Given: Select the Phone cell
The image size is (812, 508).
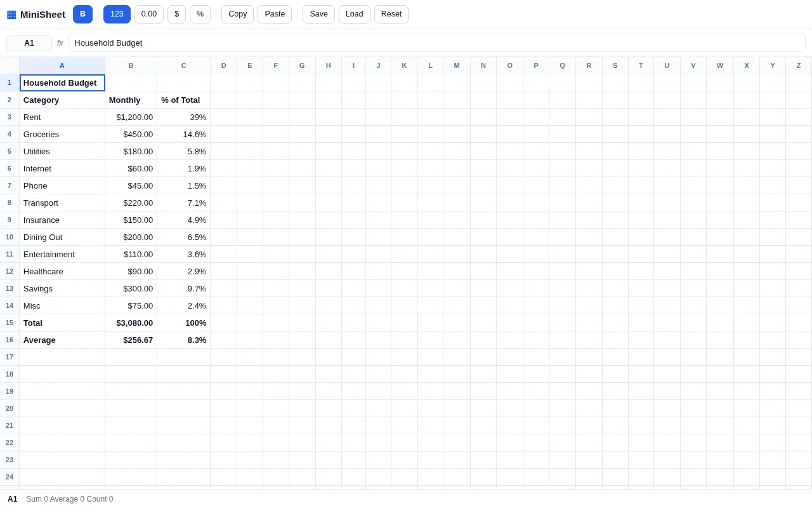Looking at the screenshot, I should (x=62, y=185).
